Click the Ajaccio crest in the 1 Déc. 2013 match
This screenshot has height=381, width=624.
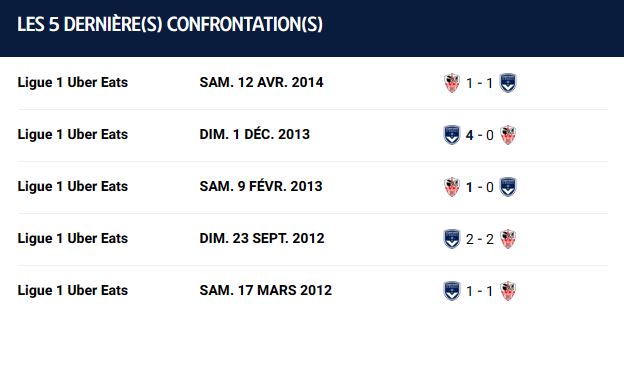(x=508, y=135)
